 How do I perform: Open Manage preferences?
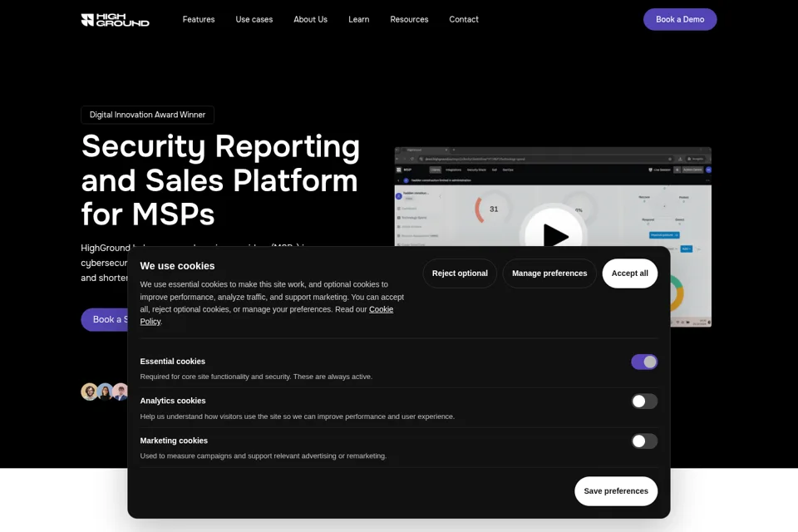click(549, 273)
